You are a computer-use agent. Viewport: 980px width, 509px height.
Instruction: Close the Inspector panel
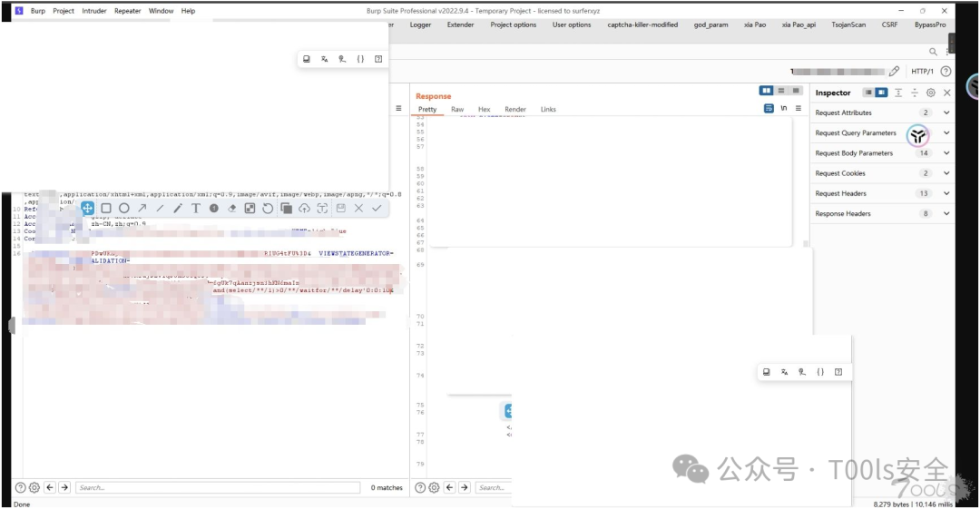tap(946, 93)
